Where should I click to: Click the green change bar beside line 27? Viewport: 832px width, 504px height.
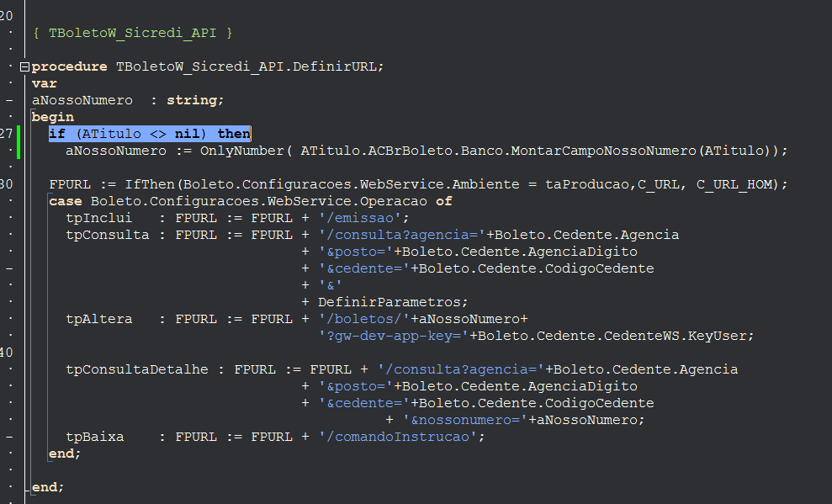point(19,142)
